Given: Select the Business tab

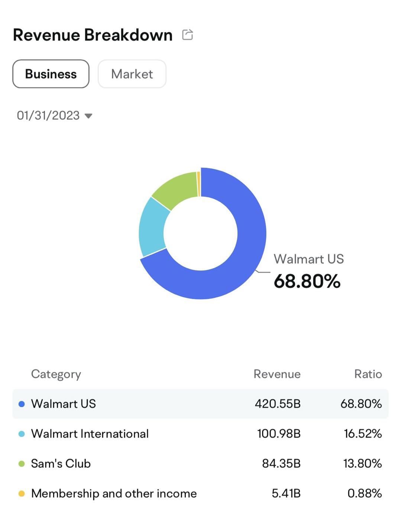Looking at the screenshot, I should tap(51, 74).
